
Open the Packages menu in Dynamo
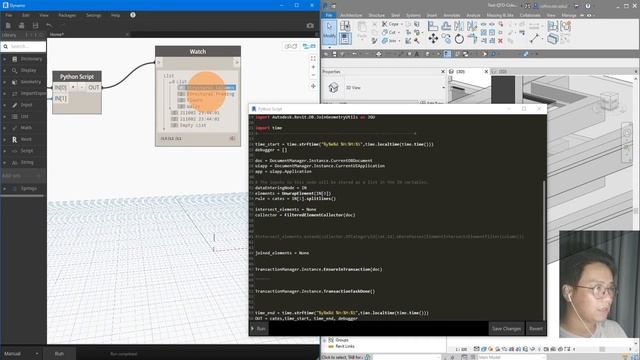(x=67, y=15)
